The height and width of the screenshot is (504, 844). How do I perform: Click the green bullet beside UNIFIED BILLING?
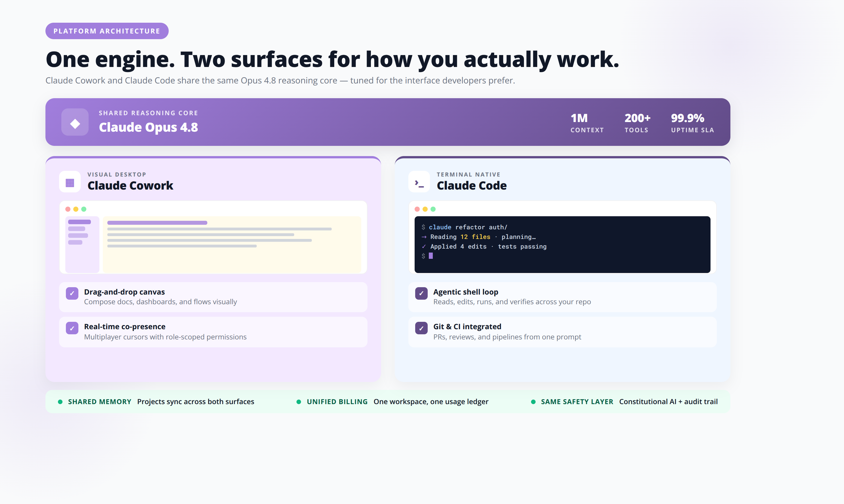[299, 402]
